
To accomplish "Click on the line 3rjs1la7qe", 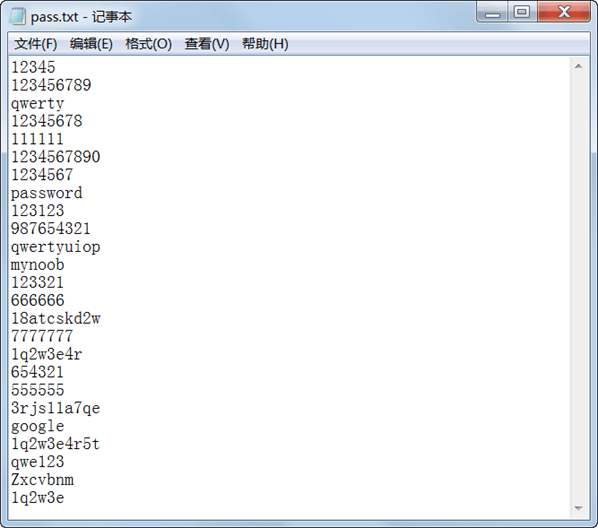I will click(x=56, y=408).
